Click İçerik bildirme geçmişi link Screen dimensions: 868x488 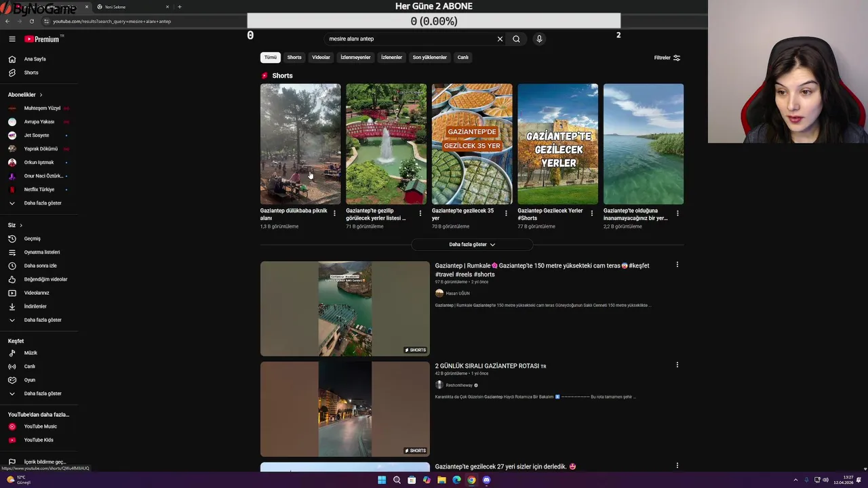tap(45, 462)
